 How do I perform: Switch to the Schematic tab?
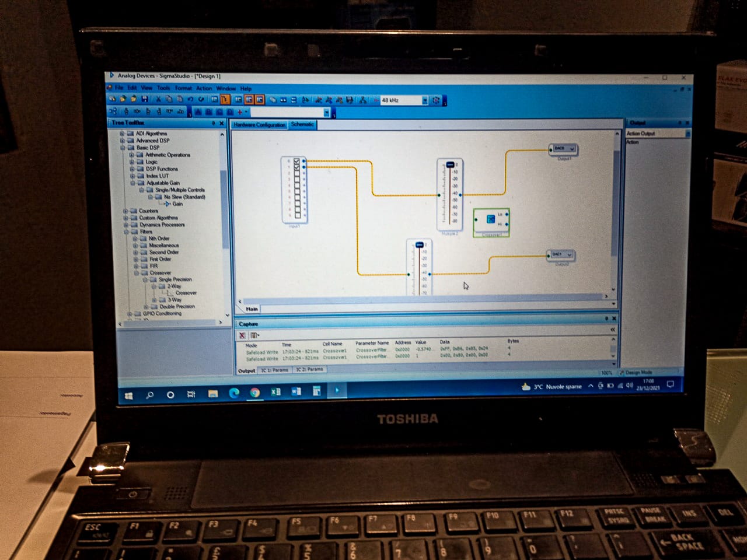(x=302, y=124)
